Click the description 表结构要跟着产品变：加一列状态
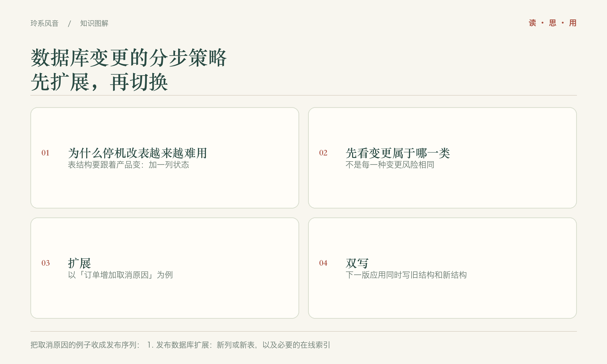607x364 pixels. click(x=128, y=165)
